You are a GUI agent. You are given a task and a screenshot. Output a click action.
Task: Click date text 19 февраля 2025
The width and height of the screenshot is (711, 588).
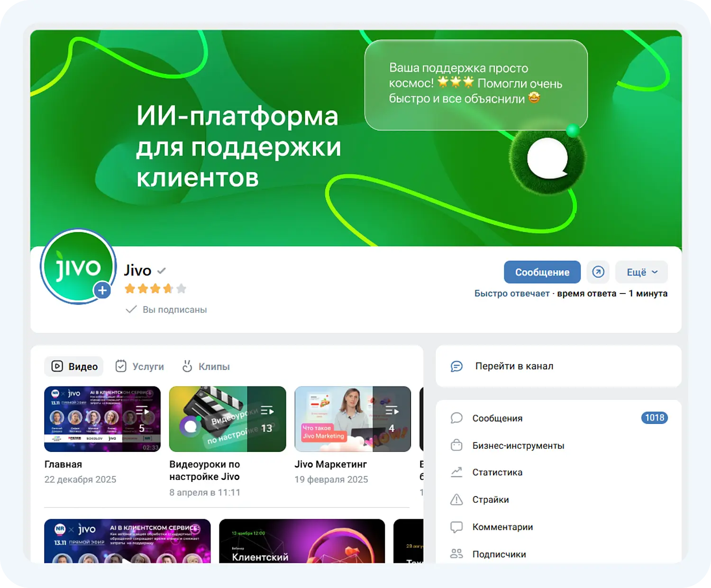[331, 479]
